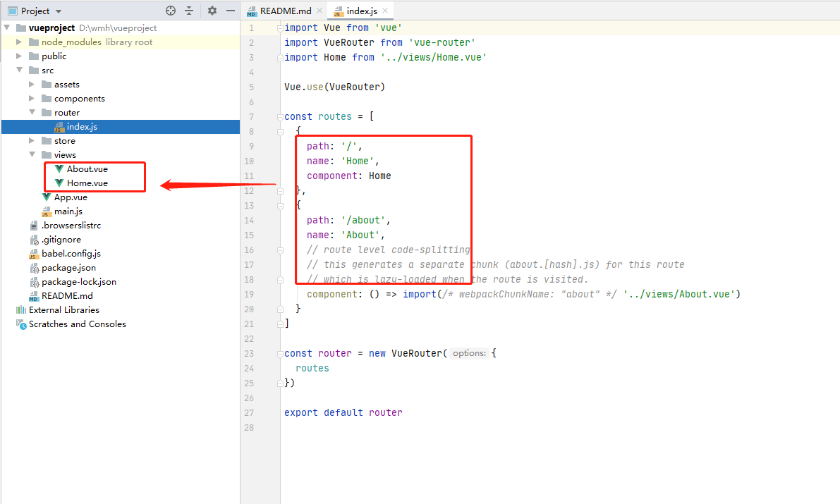
Task: Toggle code fold at line 1 imports
Action: pos(279,28)
